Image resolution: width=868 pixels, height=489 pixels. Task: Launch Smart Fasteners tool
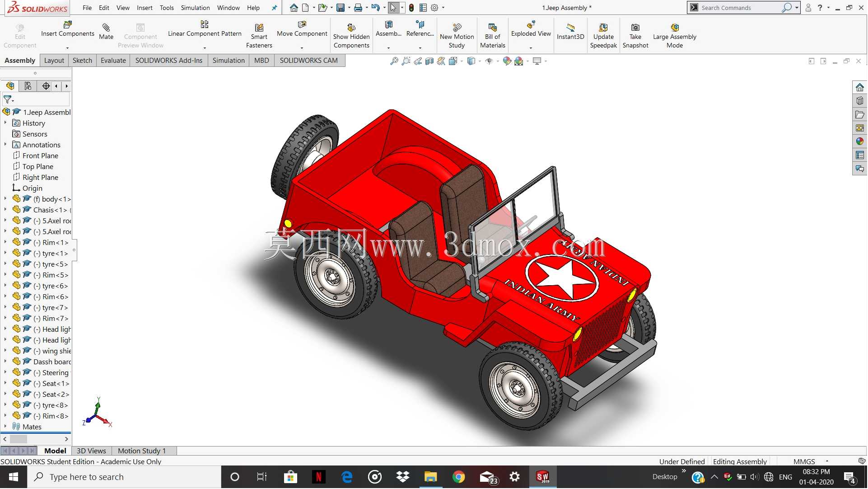click(x=259, y=35)
